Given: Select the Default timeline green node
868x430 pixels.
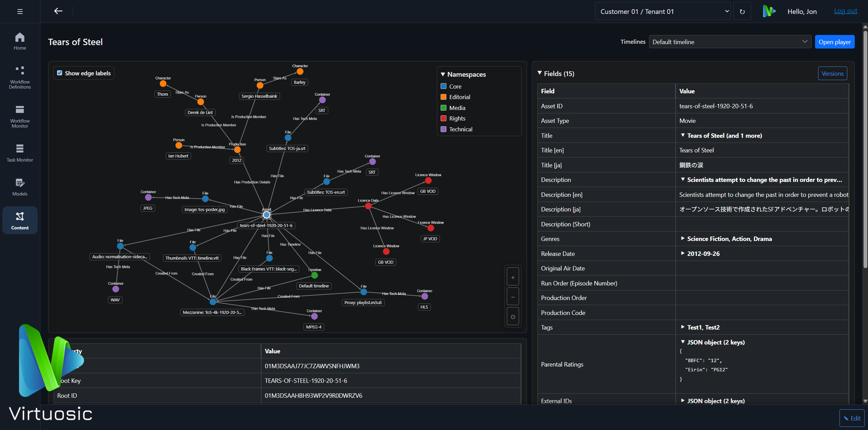Looking at the screenshot, I should tap(315, 275).
